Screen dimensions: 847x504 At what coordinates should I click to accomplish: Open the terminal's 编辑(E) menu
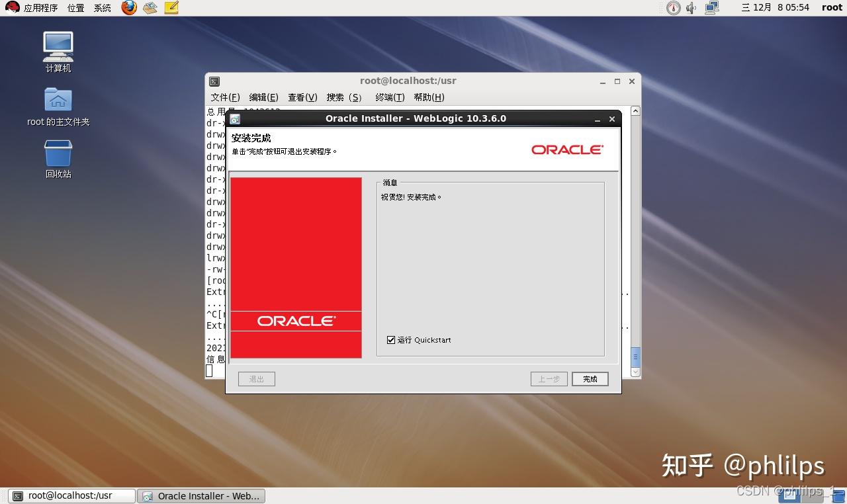click(263, 97)
